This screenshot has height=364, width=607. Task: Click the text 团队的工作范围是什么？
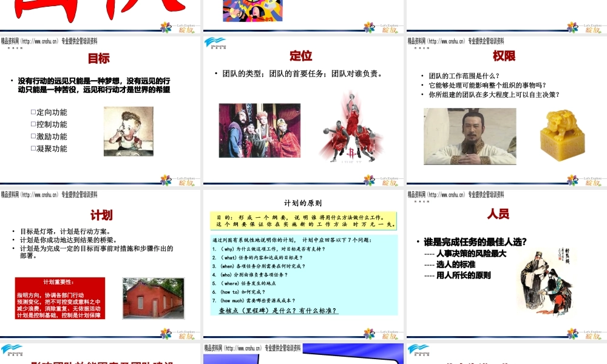[464, 76]
